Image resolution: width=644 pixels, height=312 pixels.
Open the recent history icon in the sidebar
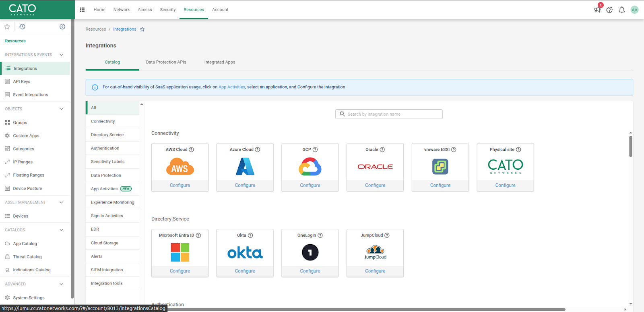(22, 27)
